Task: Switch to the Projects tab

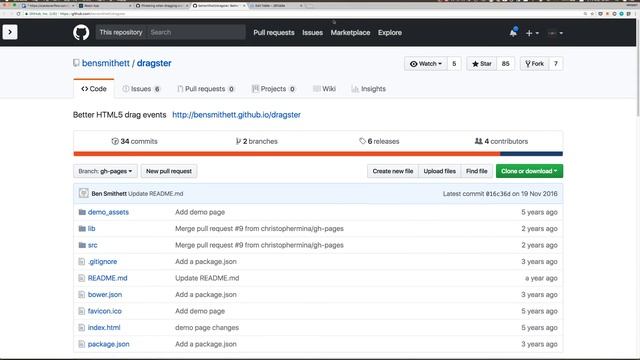Action: pos(273,89)
